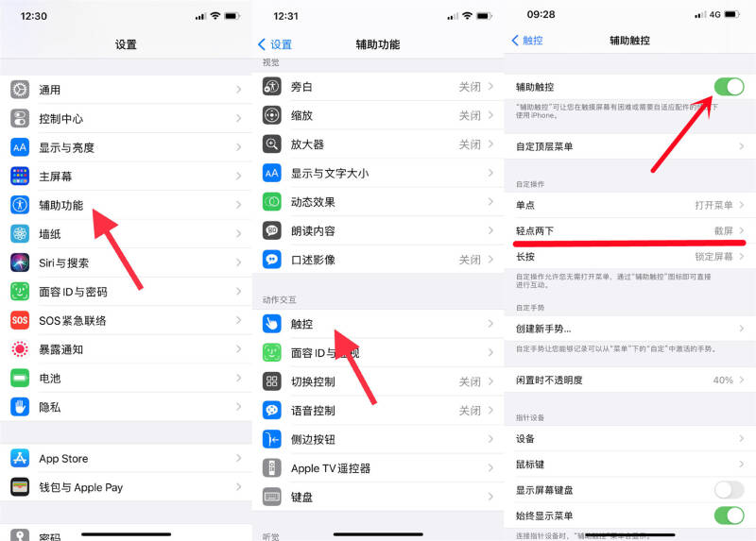
Task: Tap the 切换控制 switch control icon
Action: pos(272,381)
